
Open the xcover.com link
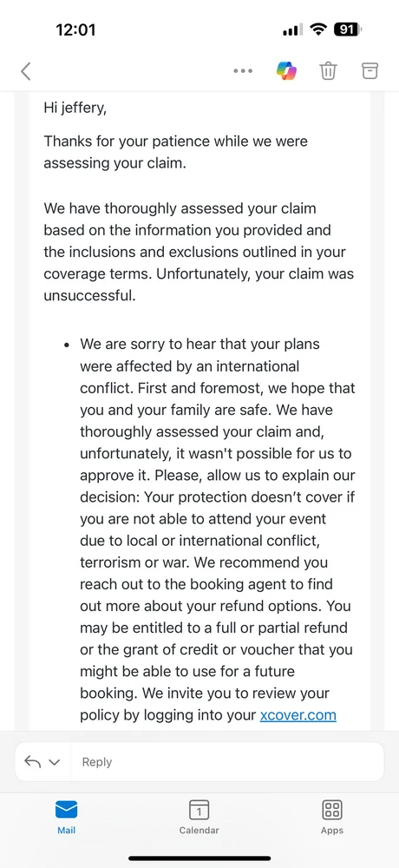[298, 714]
